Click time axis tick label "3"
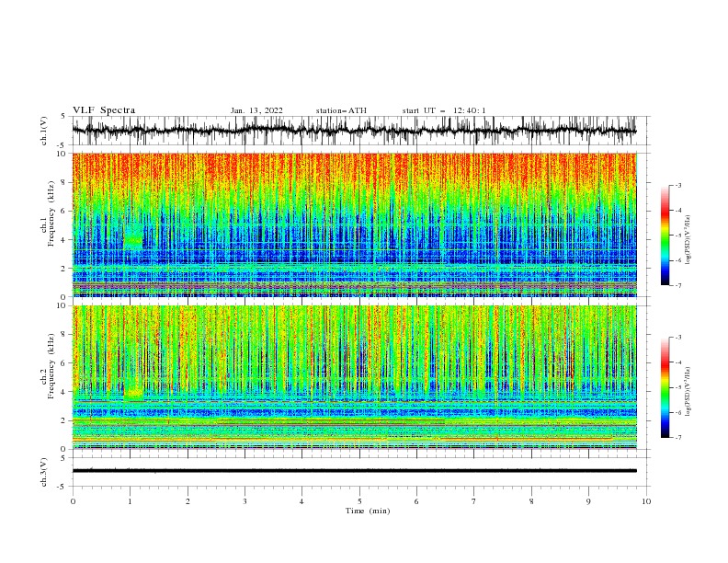This screenshot has width=728, height=563. [245, 501]
